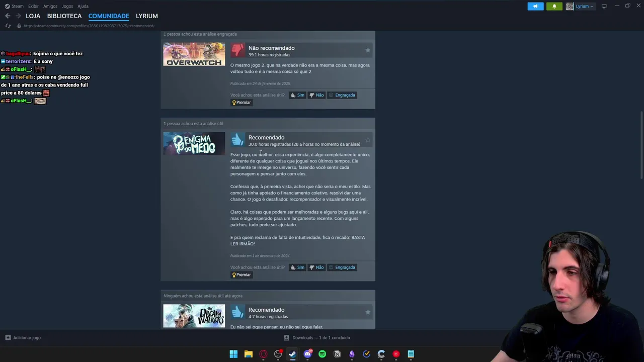Open the announcements megaphone button
Viewport: 644px width, 362px height.
[x=535, y=6]
